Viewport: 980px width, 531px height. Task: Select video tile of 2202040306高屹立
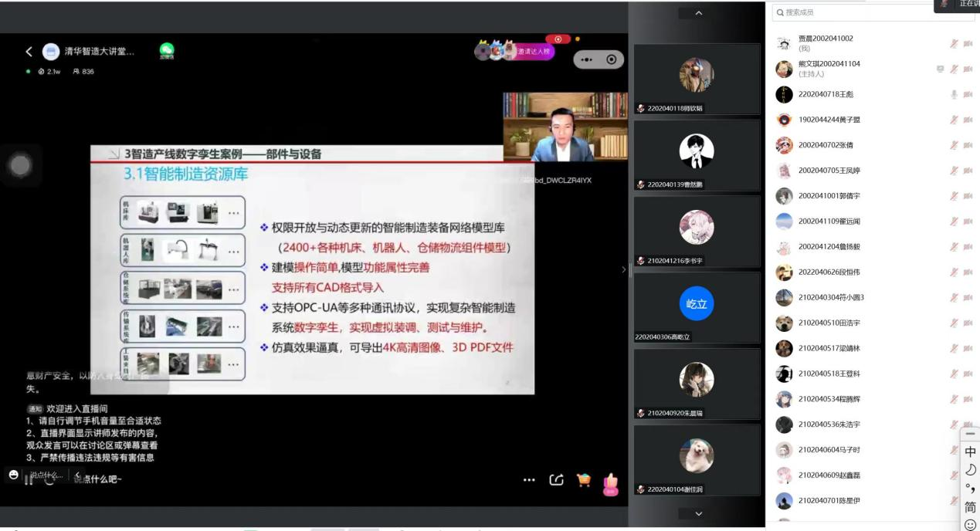coord(697,308)
